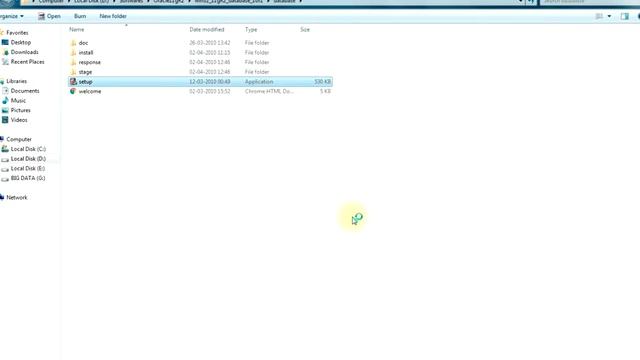Click the Documents library icon
Image resolution: width=640 pixels, height=360 pixels.
pos(5,91)
